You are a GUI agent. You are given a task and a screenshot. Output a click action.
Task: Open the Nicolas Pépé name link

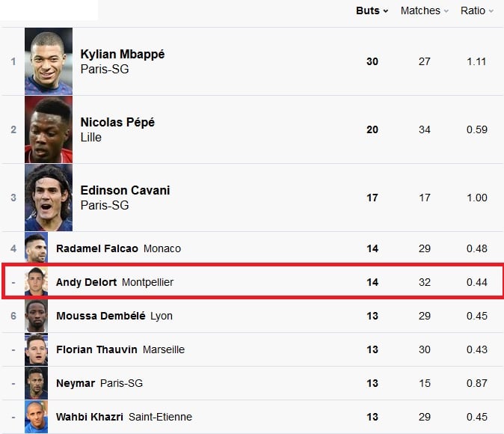tap(117, 122)
